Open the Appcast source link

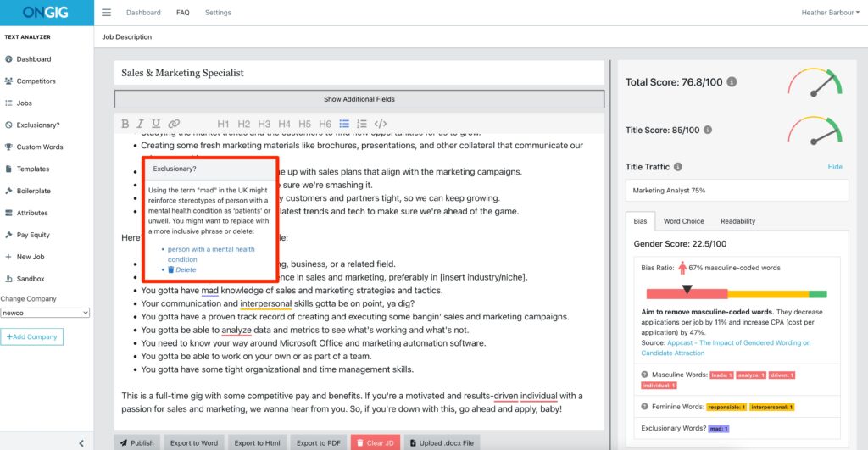click(x=726, y=347)
